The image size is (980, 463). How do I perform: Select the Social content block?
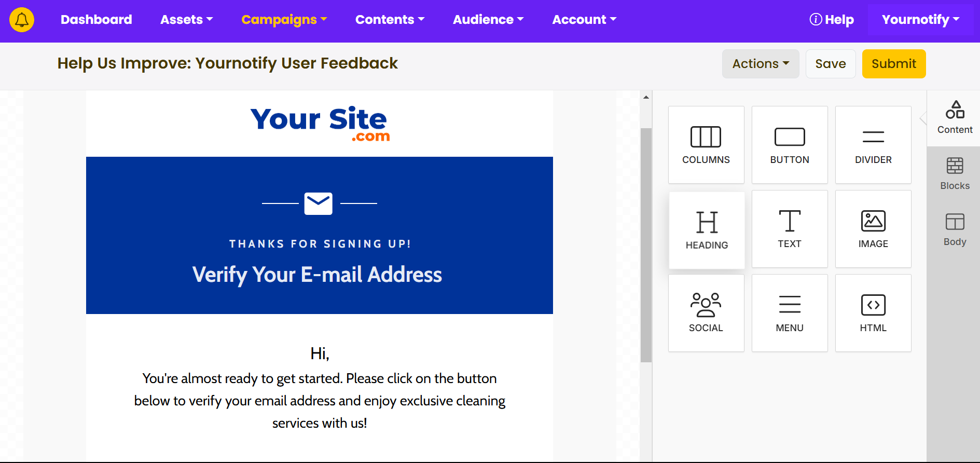pyautogui.click(x=706, y=313)
